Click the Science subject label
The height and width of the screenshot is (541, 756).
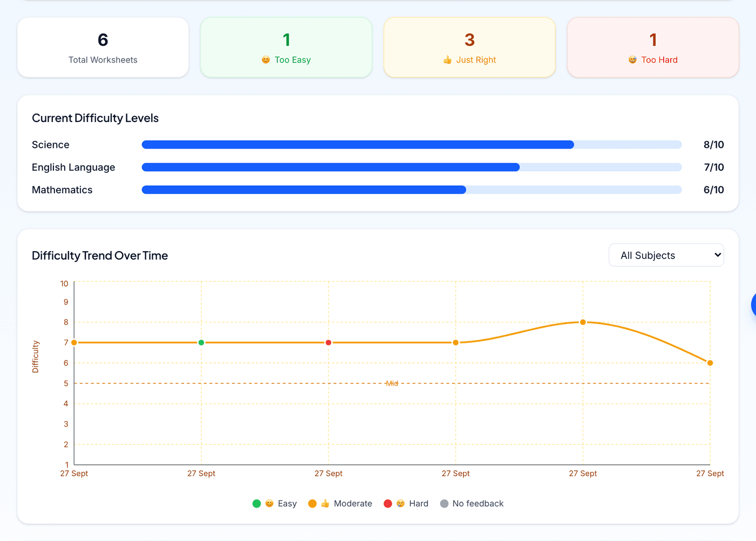point(51,145)
